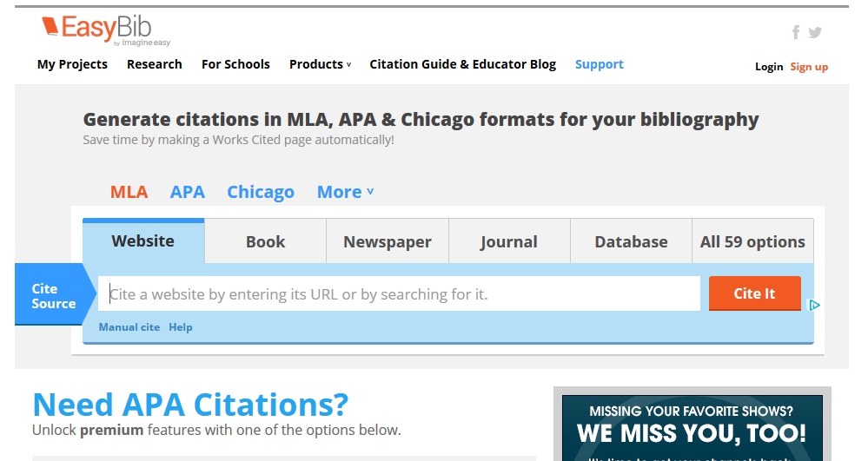
Task: Open the Twitter bird icon link
Action: [815, 33]
